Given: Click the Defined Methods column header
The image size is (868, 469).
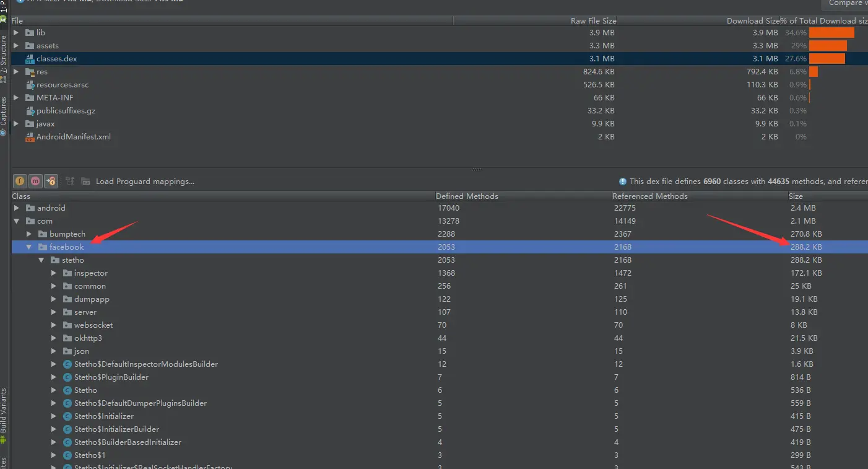Looking at the screenshot, I should click(523, 196).
